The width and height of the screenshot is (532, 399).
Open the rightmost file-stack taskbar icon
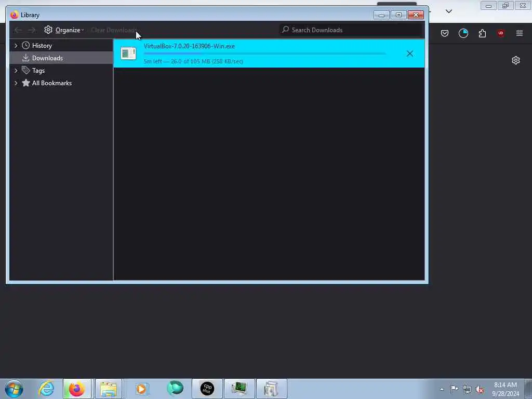click(271, 389)
